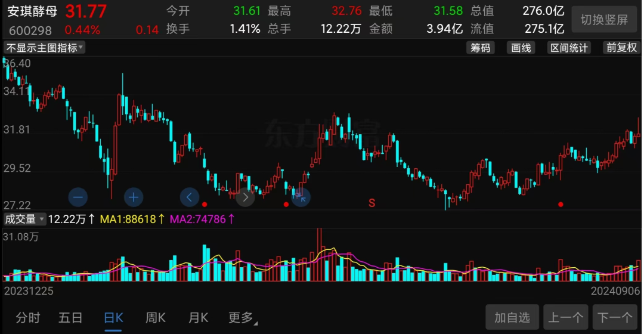This screenshot has width=644, height=334.
Task: Go to next stock with 下一个
Action: tap(615, 317)
